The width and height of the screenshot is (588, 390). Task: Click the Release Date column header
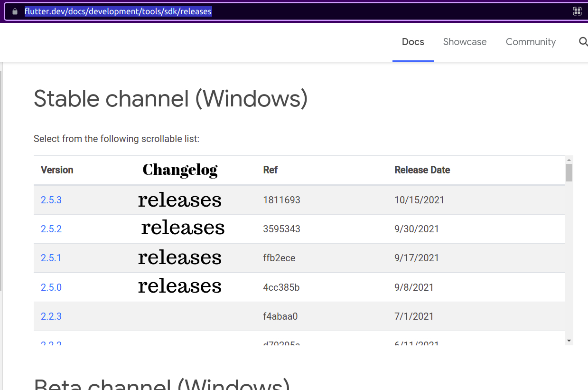click(x=422, y=170)
